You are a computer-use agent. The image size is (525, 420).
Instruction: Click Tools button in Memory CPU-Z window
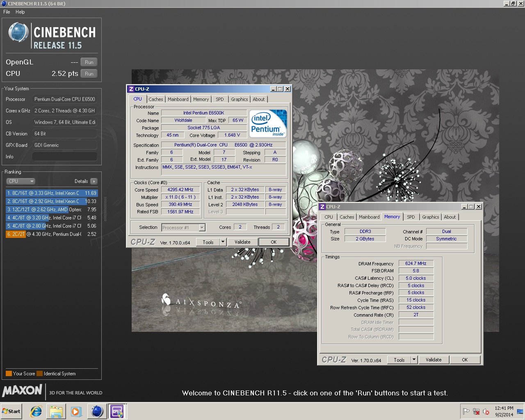pyautogui.click(x=399, y=360)
